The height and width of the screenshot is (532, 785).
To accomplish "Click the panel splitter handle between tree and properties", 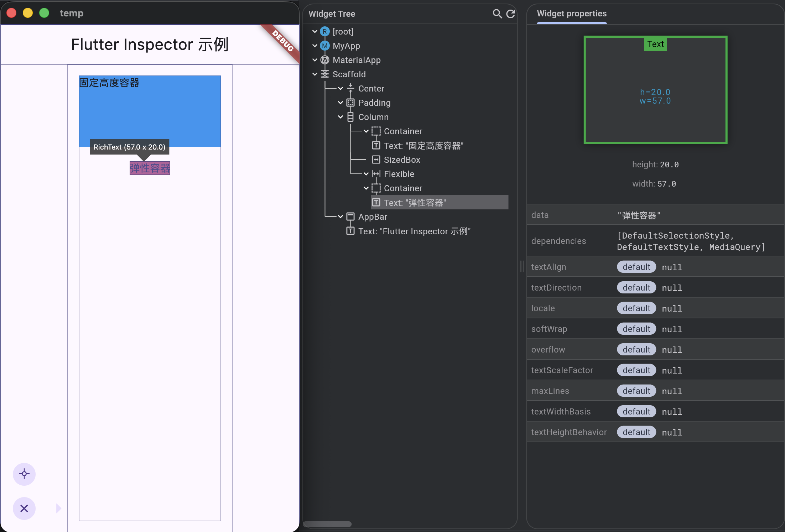I will [x=522, y=266].
